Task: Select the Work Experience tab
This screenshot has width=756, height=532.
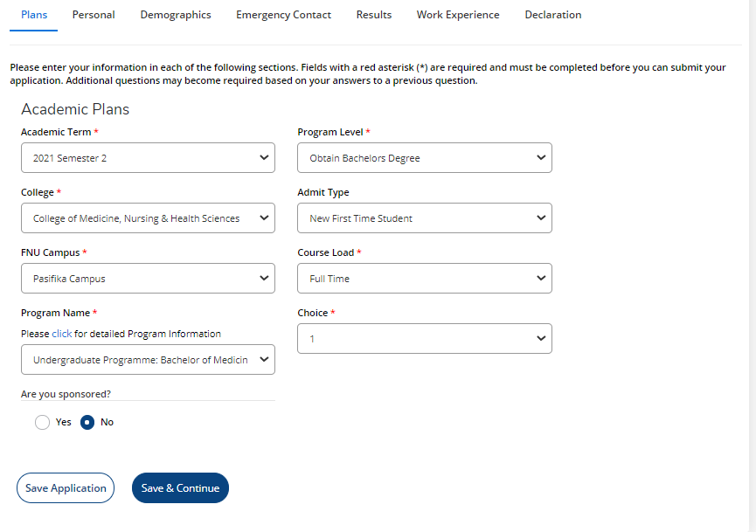Action: click(458, 15)
